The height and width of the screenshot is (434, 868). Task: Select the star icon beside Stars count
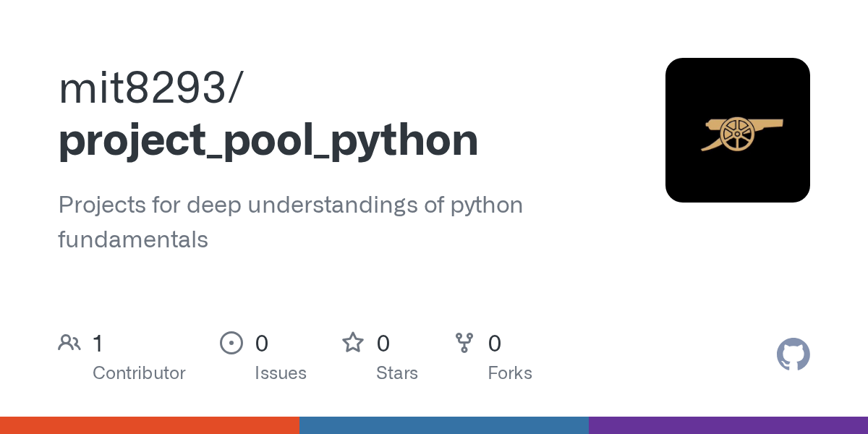353,342
